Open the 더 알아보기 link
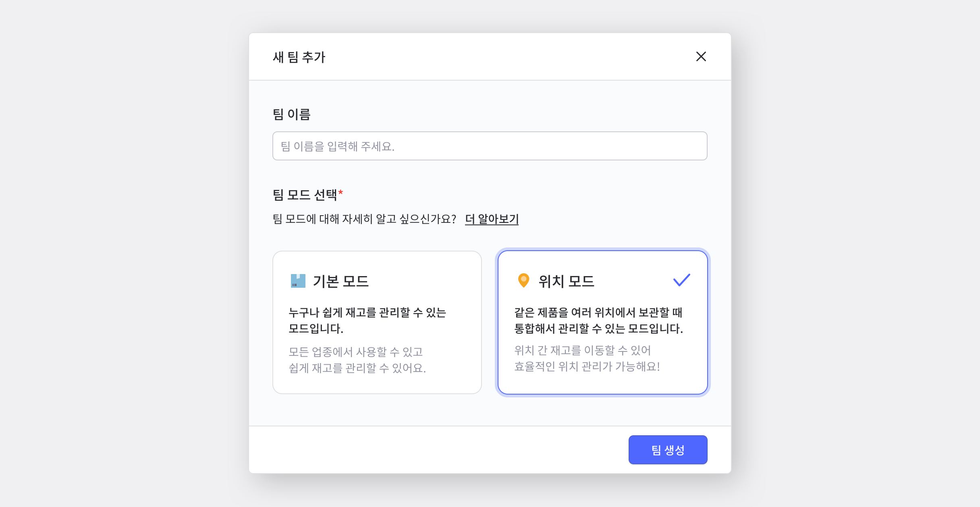The image size is (980, 507). point(492,219)
